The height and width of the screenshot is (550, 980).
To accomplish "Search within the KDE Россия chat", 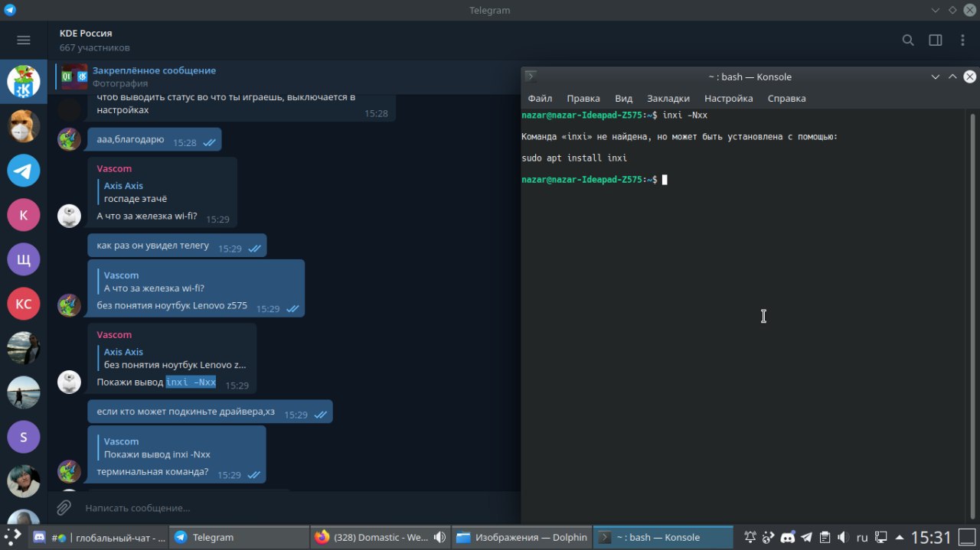I will (908, 41).
